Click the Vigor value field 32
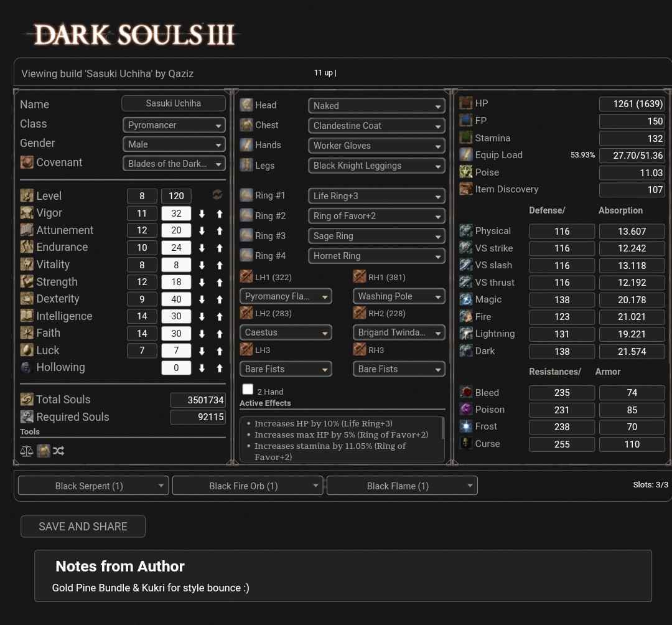672x625 pixels. pyautogui.click(x=176, y=213)
